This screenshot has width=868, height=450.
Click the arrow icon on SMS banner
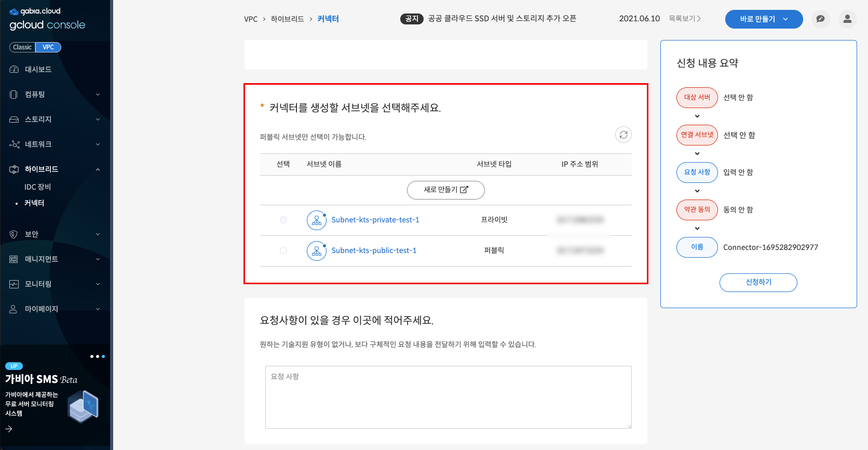9,429
